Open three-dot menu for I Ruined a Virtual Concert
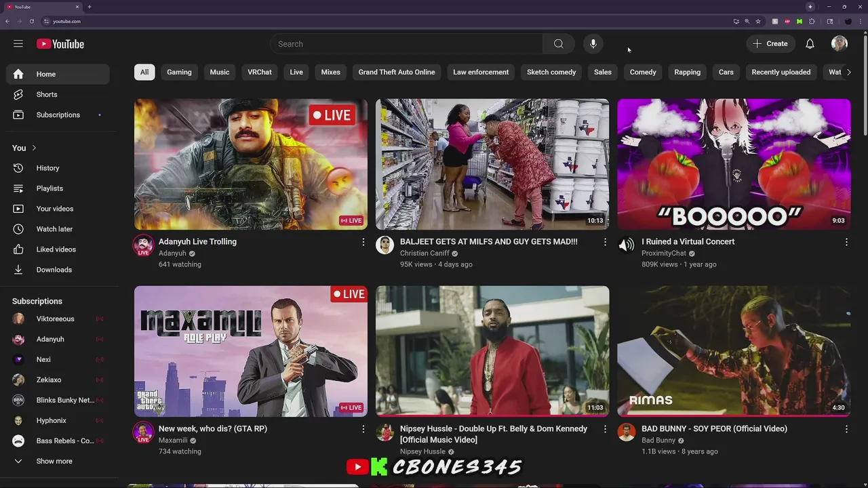Screen dimensions: 868x488 [x=846, y=242]
